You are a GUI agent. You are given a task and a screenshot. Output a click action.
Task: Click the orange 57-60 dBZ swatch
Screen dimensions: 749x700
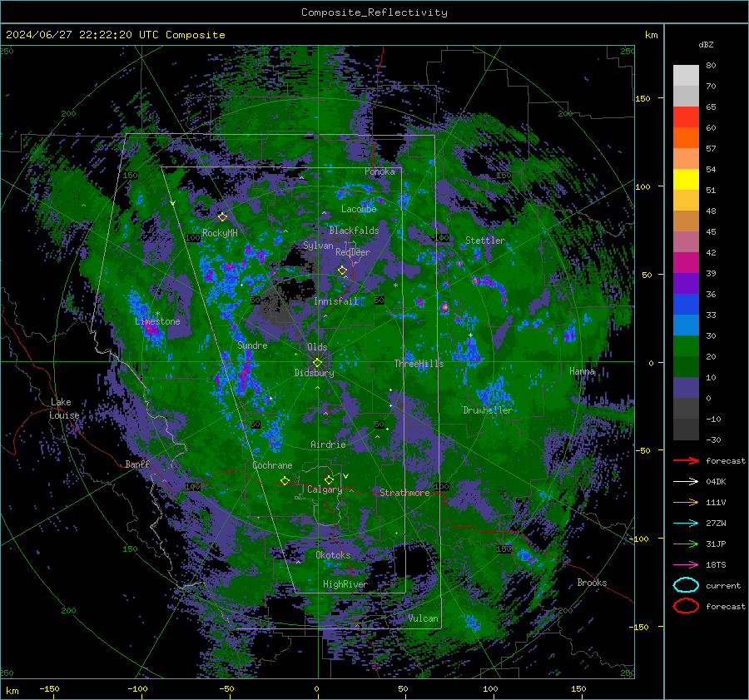point(686,138)
